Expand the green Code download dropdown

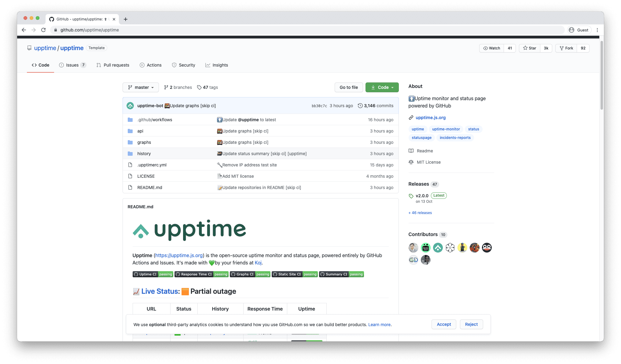(382, 87)
